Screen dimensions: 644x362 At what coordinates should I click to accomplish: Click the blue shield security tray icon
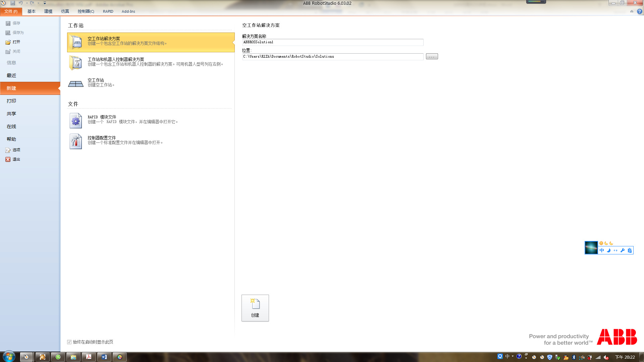[550, 357]
